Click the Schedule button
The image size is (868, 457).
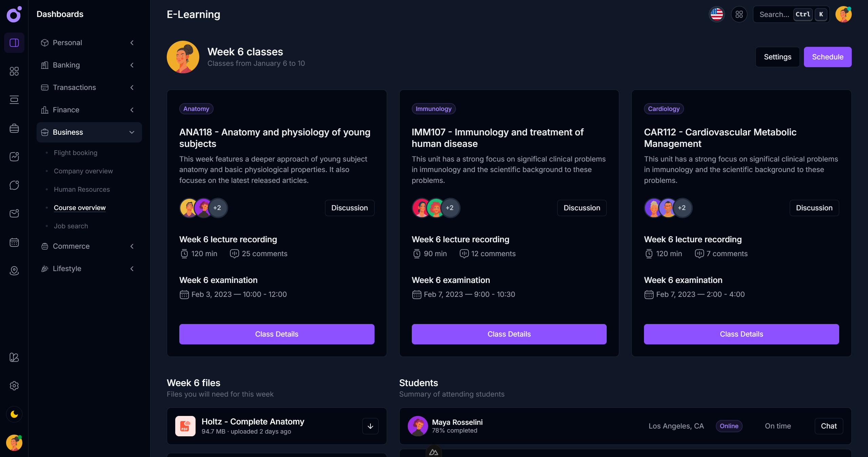827,57
